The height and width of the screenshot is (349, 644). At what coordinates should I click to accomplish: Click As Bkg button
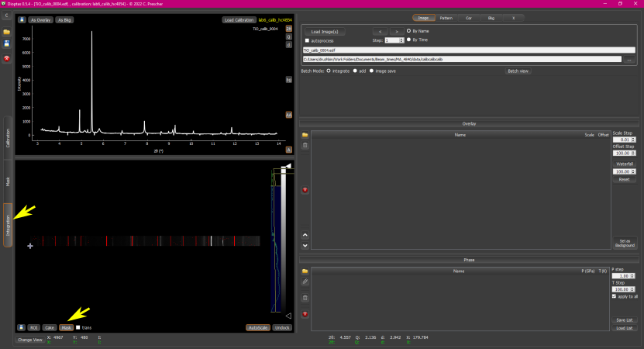click(64, 19)
